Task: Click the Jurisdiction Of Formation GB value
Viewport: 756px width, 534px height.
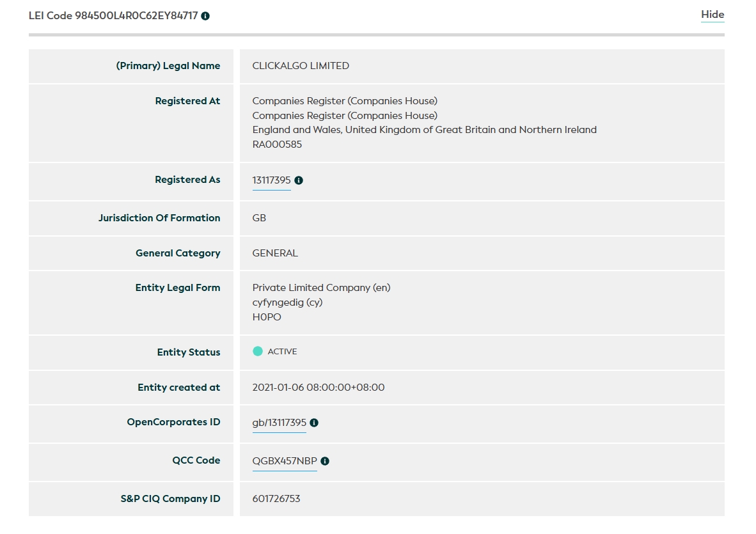Action: [259, 218]
